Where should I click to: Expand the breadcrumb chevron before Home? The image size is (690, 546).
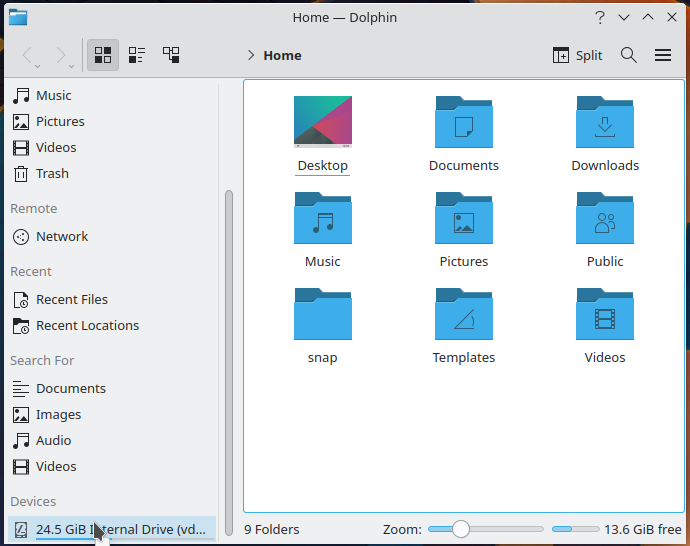pyautogui.click(x=250, y=55)
